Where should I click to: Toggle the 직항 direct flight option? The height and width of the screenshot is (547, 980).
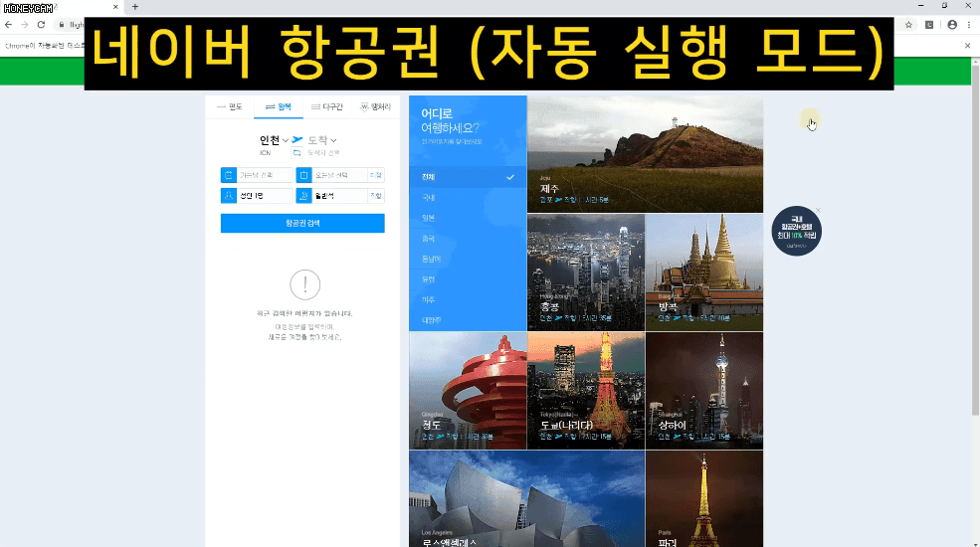pyautogui.click(x=376, y=196)
